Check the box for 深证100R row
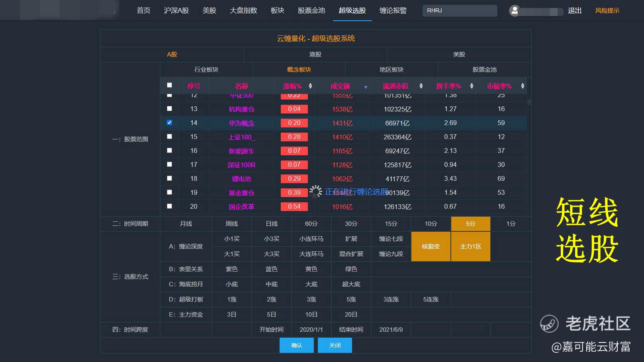This screenshot has width=644, height=362. coord(170,164)
